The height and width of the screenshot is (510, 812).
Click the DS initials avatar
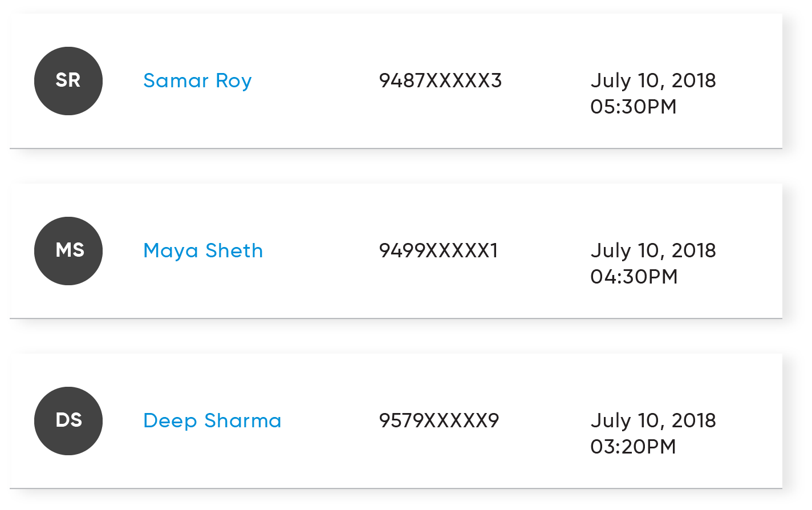(x=68, y=421)
